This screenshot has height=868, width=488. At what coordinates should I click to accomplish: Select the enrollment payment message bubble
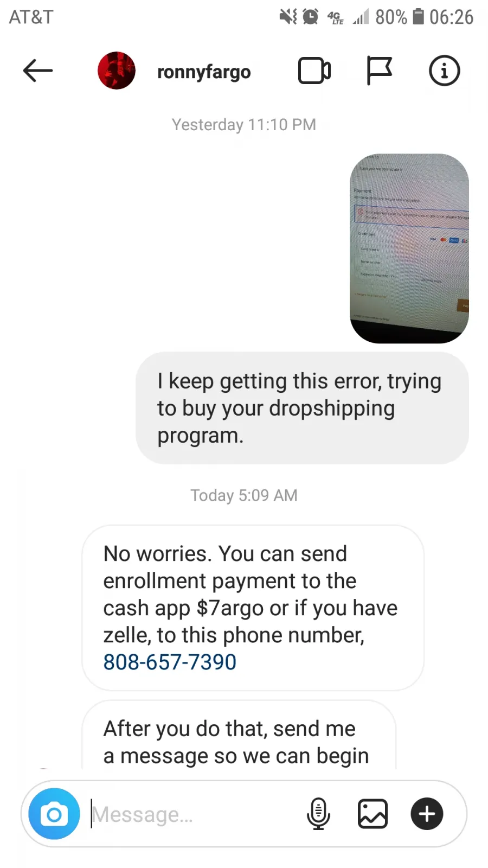click(253, 608)
